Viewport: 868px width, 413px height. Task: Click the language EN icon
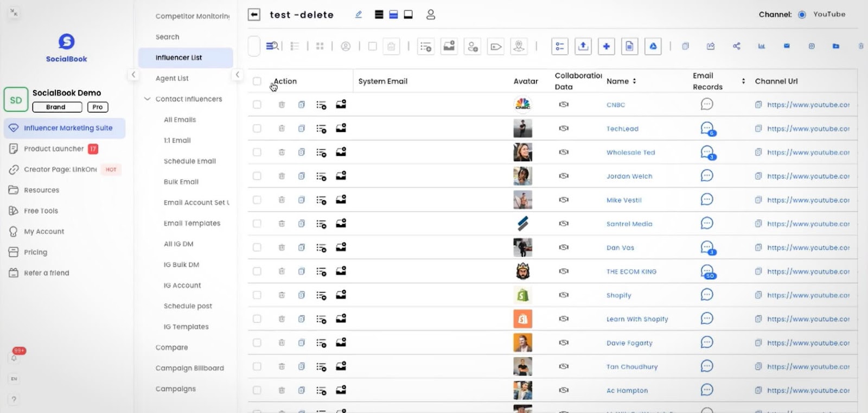[14, 379]
